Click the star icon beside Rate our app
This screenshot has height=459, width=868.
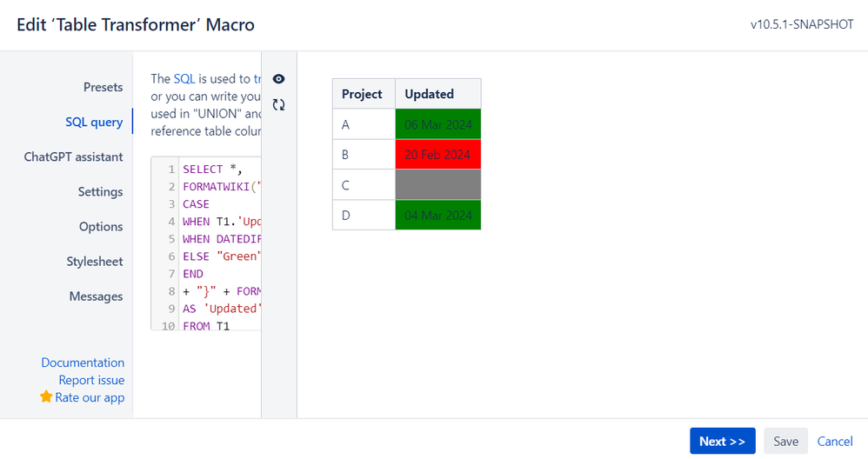46,397
